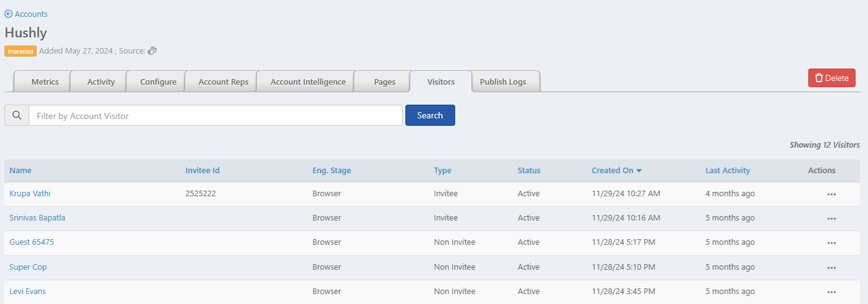Image resolution: width=868 pixels, height=304 pixels.
Task: Click the Hushly account title
Action: [26, 32]
